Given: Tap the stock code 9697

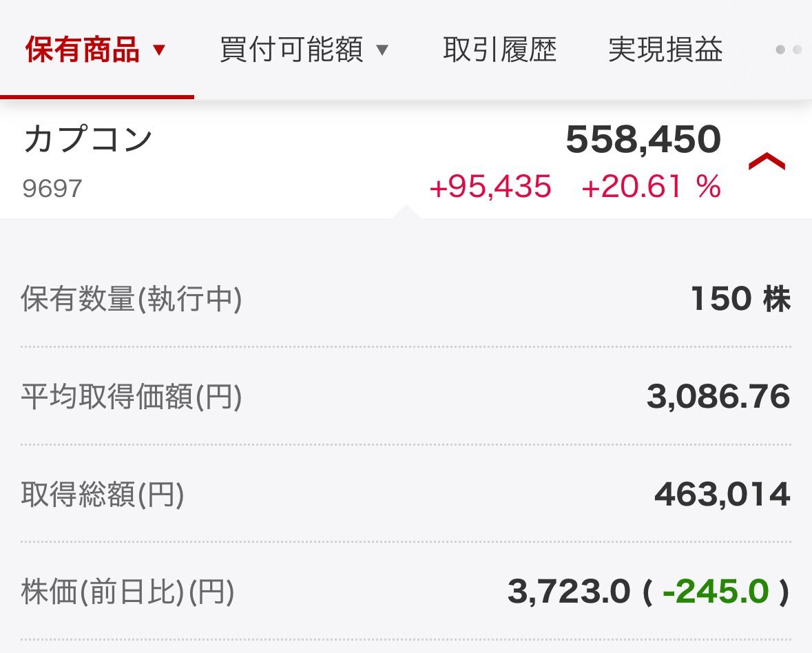Looking at the screenshot, I should tap(52, 189).
